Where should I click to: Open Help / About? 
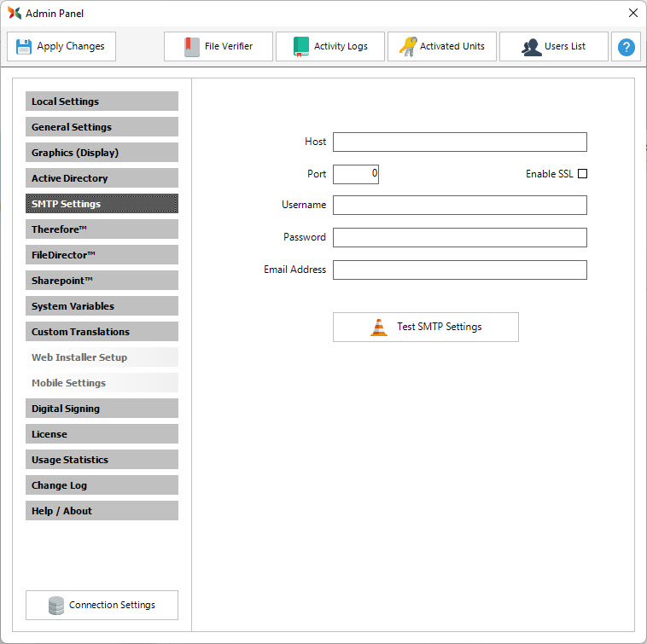pyautogui.click(x=102, y=510)
